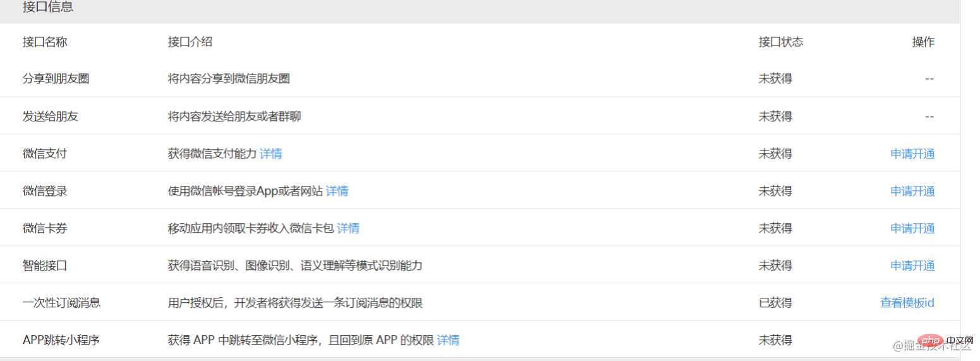Screen dimensions: 980x361
Task: Select 未获得 status for APP跳转小程序
Action: click(775, 340)
